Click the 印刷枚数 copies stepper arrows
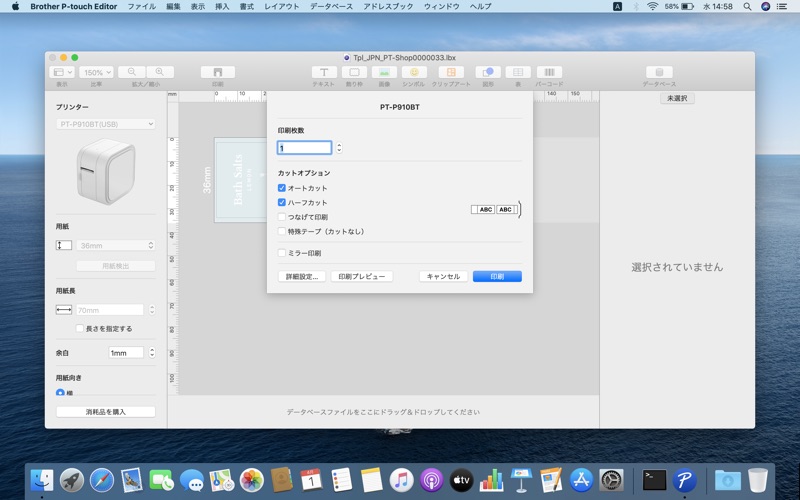This screenshot has height=500, width=800. coord(339,148)
